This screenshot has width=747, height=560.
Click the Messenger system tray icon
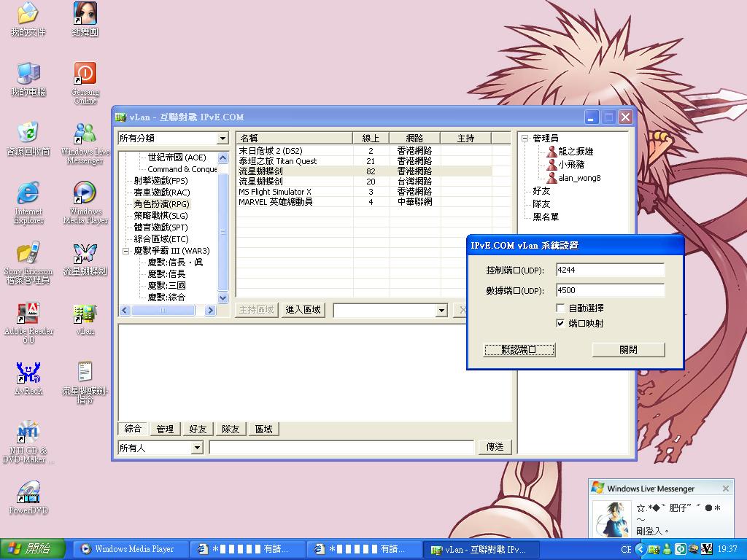(x=667, y=549)
